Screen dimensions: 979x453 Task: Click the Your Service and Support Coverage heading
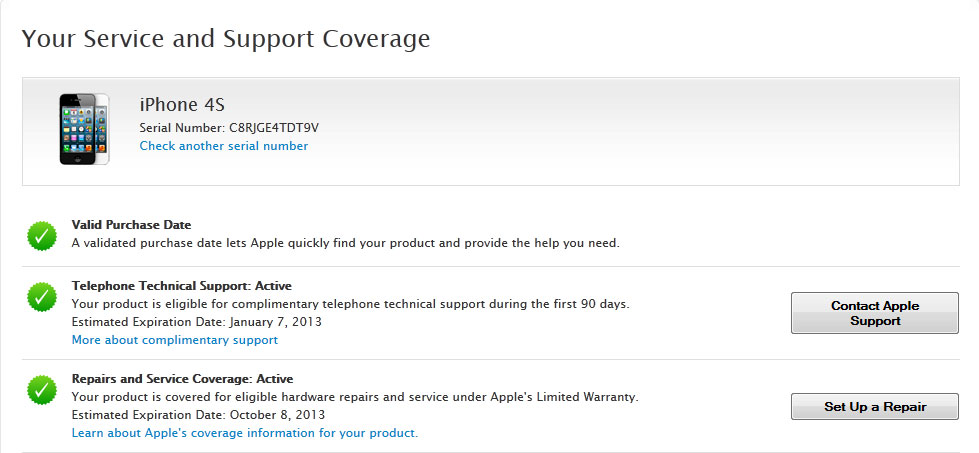[226, 39]
